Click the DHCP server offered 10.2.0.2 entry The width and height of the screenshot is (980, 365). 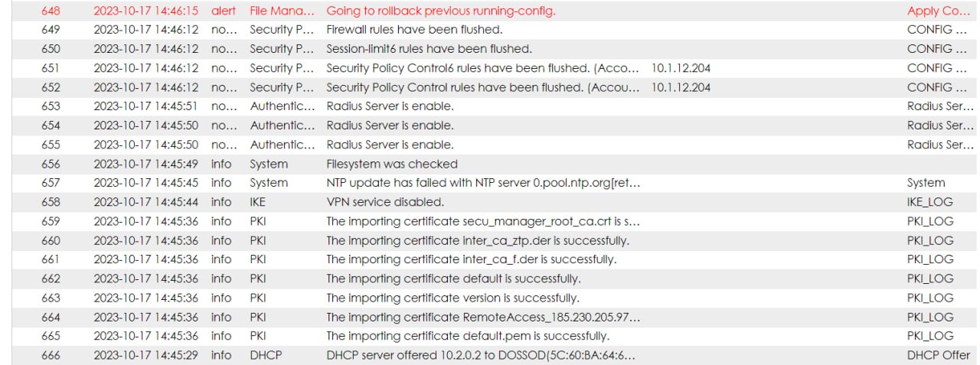(x=482, y=355)
